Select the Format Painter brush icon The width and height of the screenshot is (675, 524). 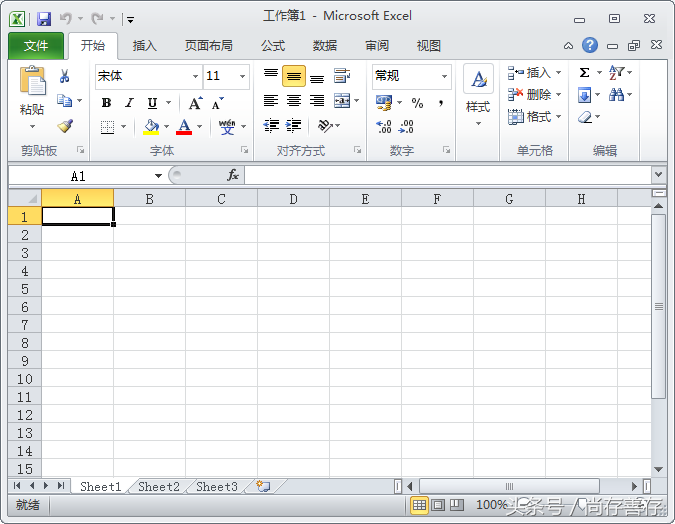(x=65, y=126)
